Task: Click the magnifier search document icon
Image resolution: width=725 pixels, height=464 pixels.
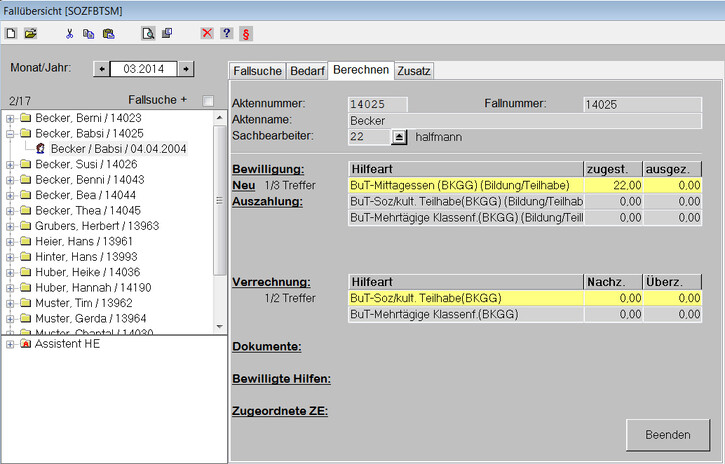Action: [x=148, y=33]
